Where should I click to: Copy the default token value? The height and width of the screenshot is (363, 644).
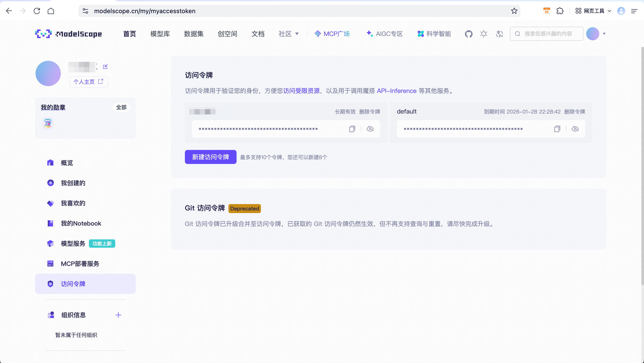click(557, 129)
